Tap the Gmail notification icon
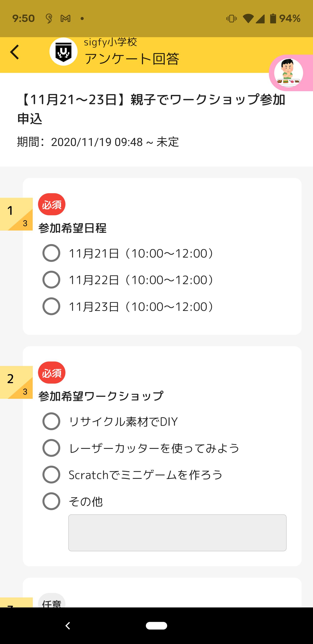The height and width of the screenshot is (644, 313). tap(65, 18)
